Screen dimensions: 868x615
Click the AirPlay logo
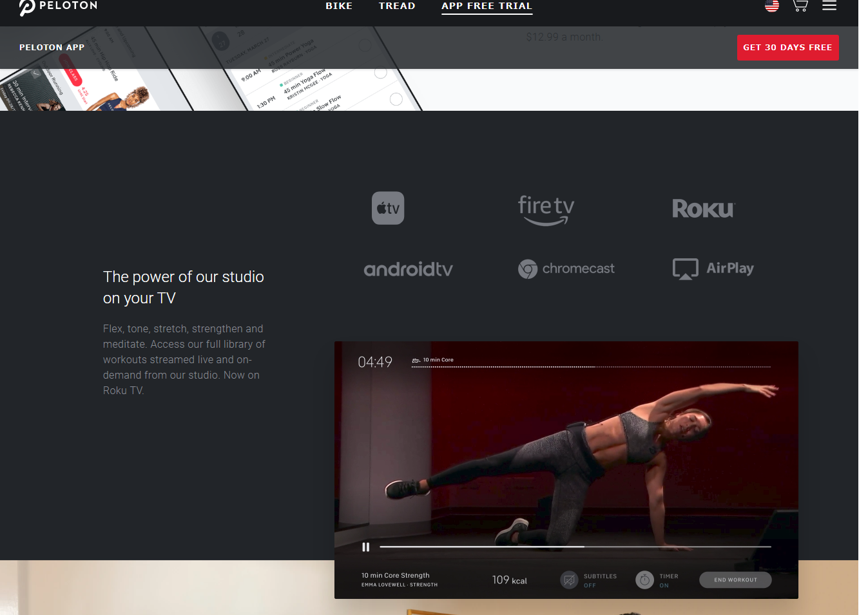pyautogui.click(x=713, y=269)
